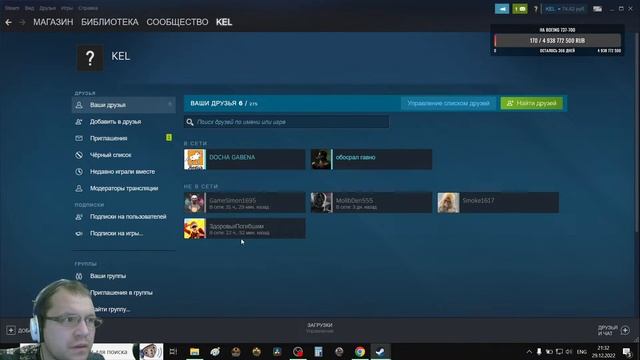Open DOCHA GABENA friend avatar
The height and width of the screenshot is (360, 640).
click(195, 159)
